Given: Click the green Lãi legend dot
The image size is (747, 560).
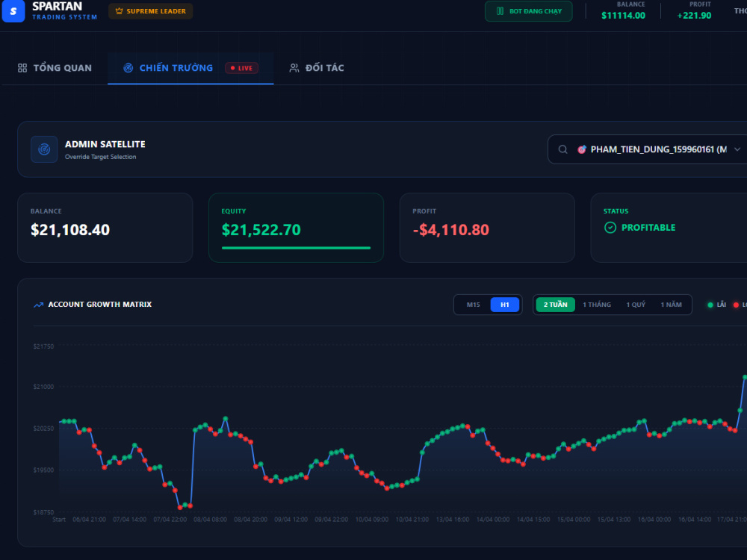Looking at the screenshot, I should click(710, 305).
